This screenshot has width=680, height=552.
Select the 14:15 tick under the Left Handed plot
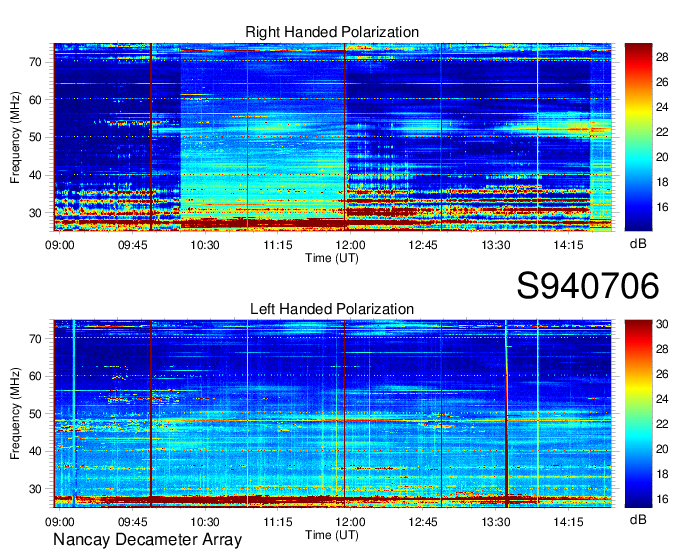click(x=569, y=522)
